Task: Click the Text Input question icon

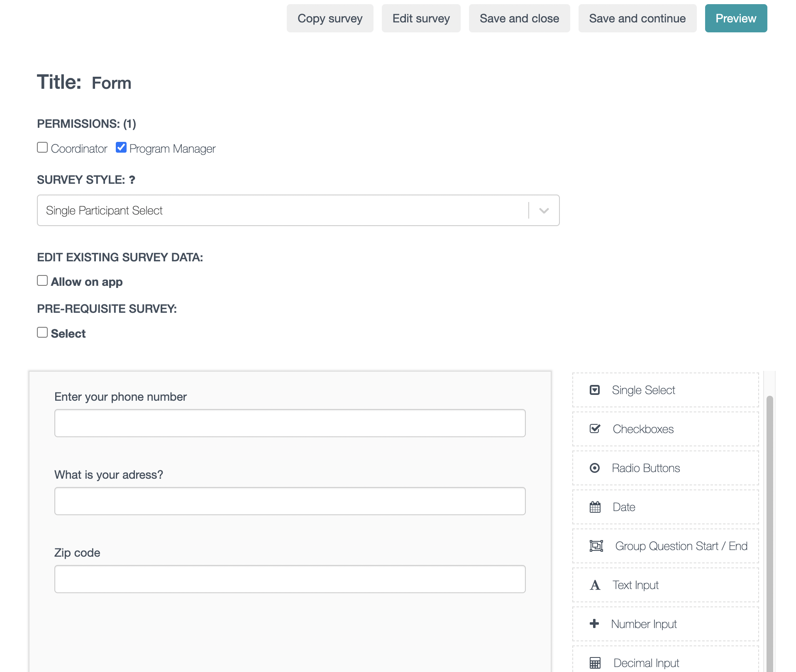Action: [595, 585]
